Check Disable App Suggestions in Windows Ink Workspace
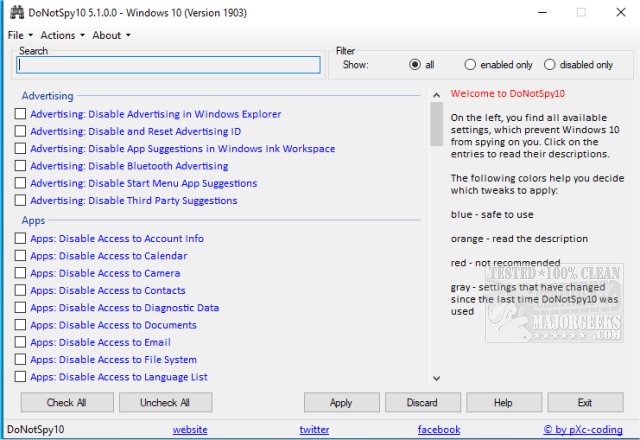The width and height of the screenshot is (640, 440). pyautogui.click(x=20, y=148)
